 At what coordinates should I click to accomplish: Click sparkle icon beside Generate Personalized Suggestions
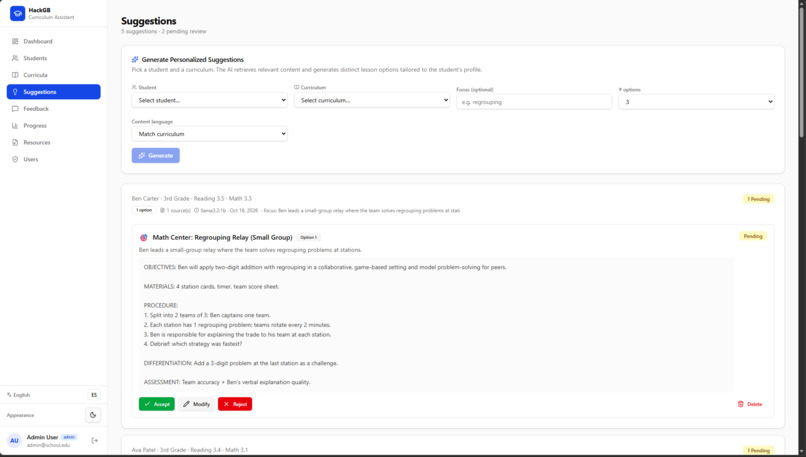click(135, 60)
